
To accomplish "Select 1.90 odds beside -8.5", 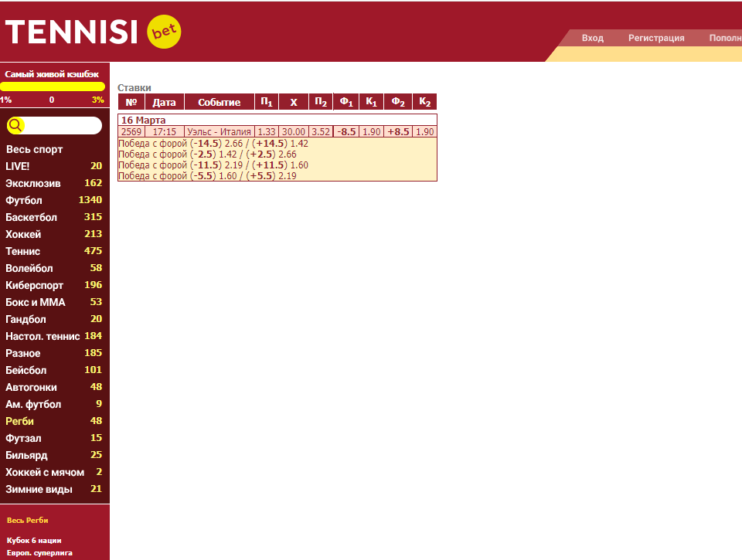I will point(372,132).
